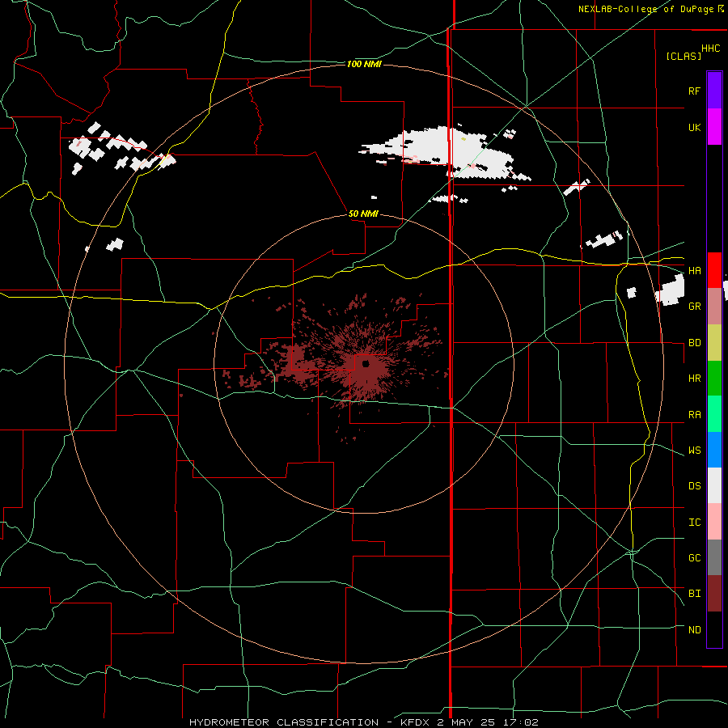Click the 'GR' legend label

[x=694, y=307]
